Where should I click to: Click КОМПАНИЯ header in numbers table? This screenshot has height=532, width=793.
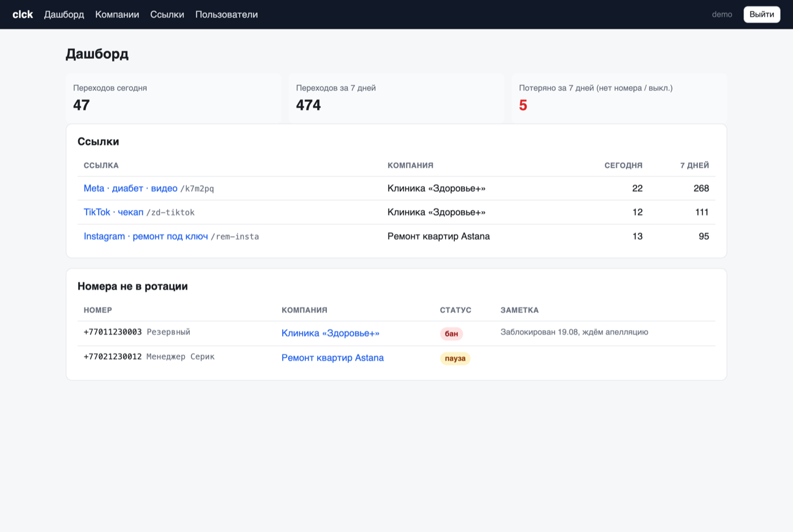point(305,310)
